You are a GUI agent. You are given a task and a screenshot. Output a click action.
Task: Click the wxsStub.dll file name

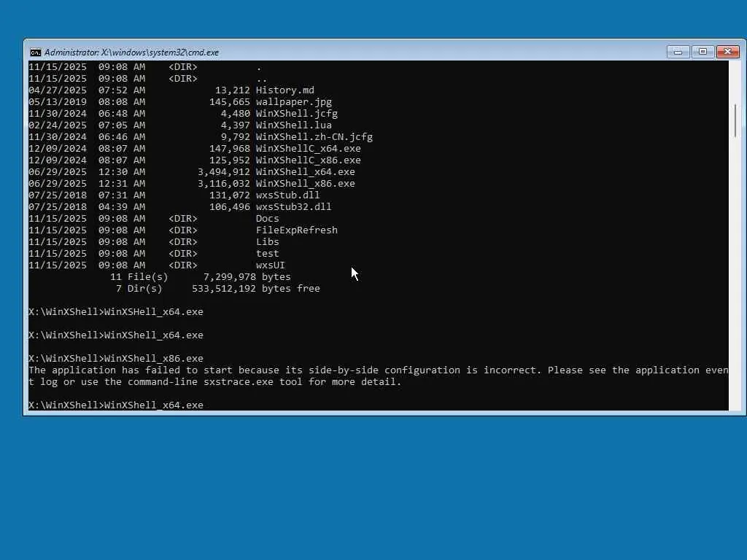tap(287, 195)
